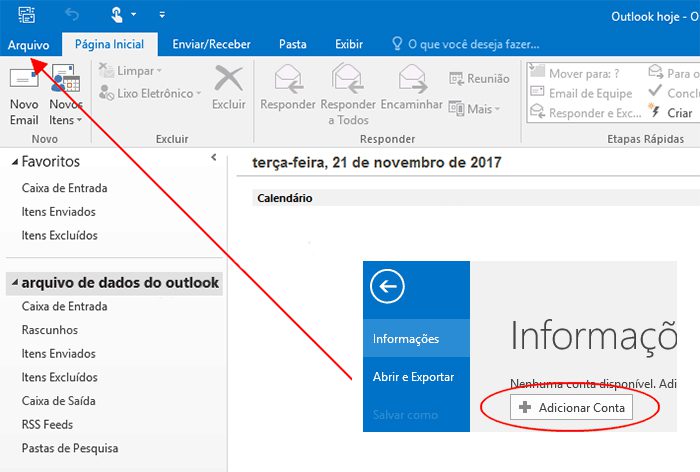Select Itens Excluídos under Favoritos
The height and width of the screenshot is (472, 700).
[x=59, y=235]
